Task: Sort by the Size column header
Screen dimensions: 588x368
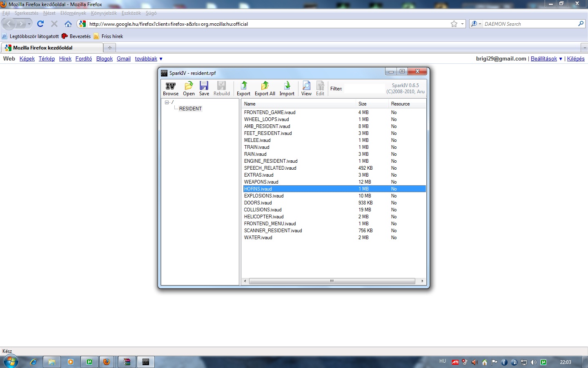Action: coord(372,104)
